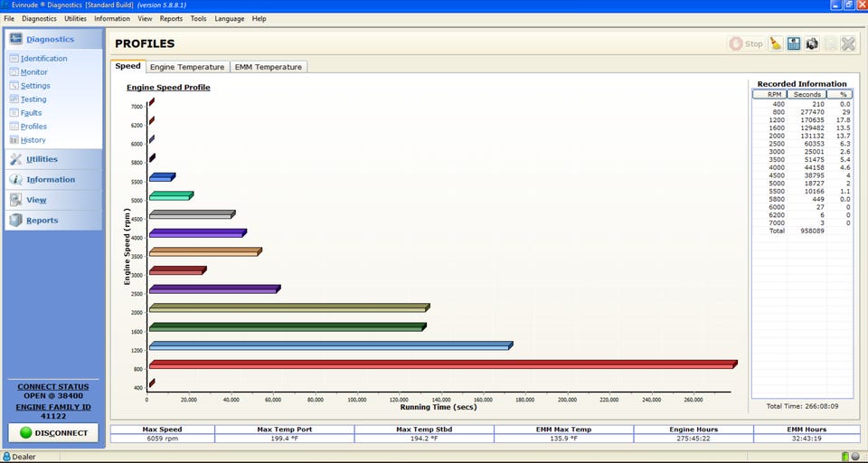
Task: Click the 277470 seconds table cell
Action: click(812, 112)
